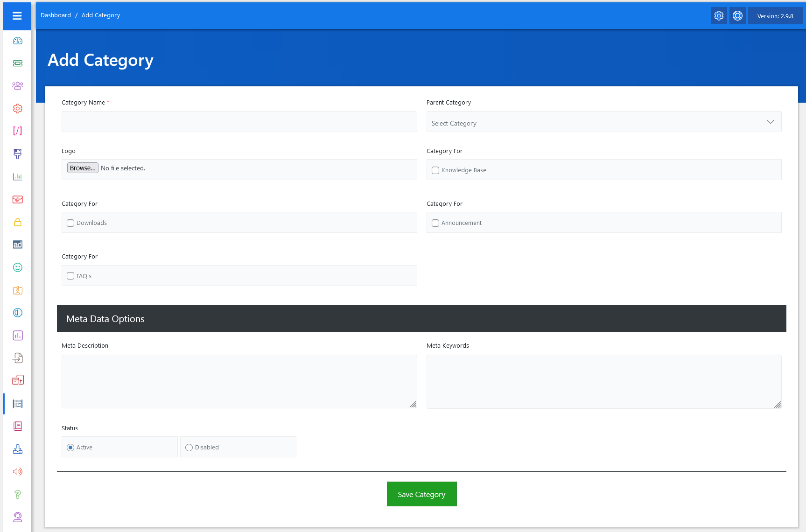Click into the Meta Keywords text area
This screenshot has width=806, height=532.
coord(603,381)
